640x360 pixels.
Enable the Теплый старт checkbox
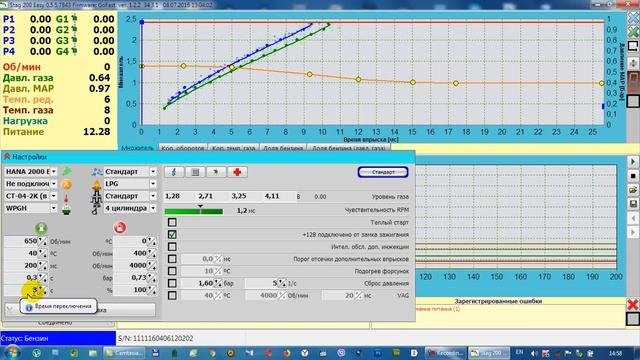[x=172, y=222]
